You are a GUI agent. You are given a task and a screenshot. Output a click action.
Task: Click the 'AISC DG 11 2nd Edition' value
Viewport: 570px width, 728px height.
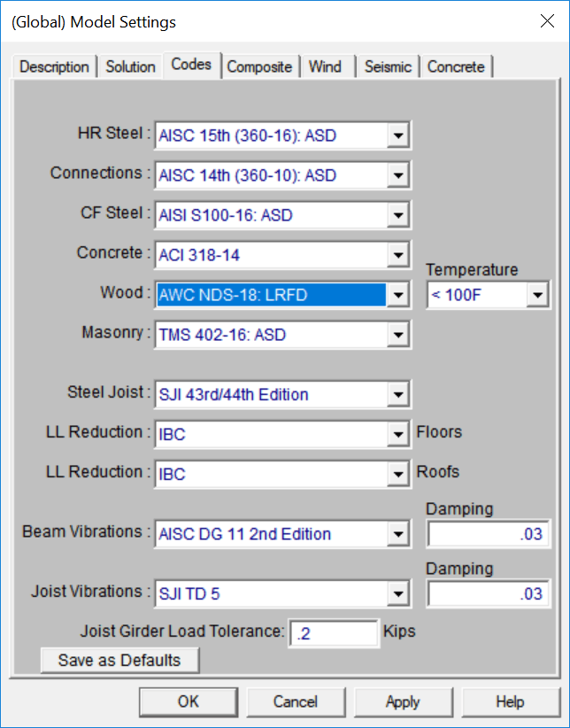click(244, 534)
